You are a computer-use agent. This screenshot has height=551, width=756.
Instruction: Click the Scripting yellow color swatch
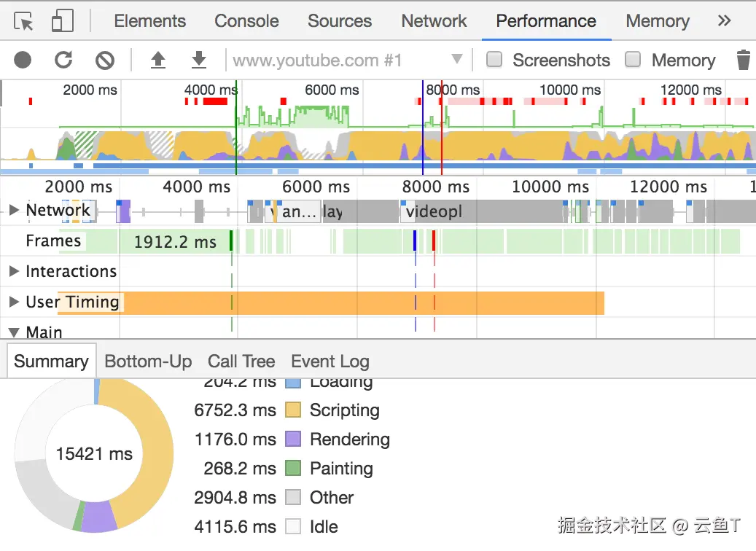[x=293, y=410]
